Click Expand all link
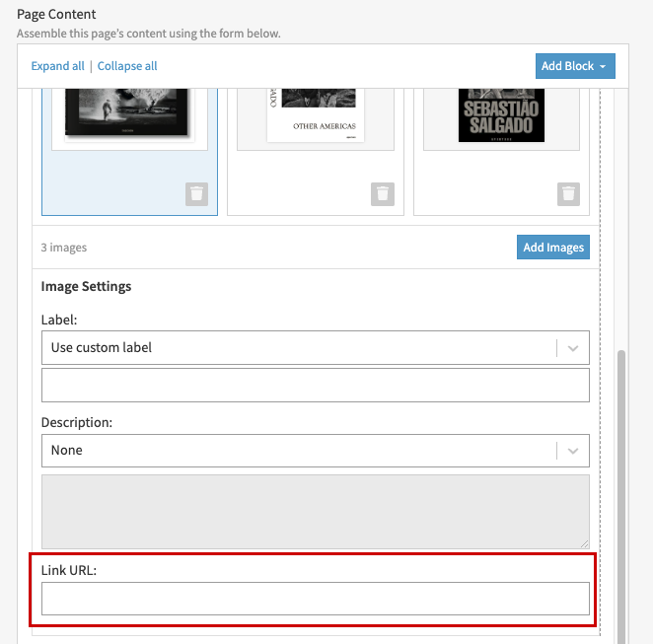 click(x=57, y=66)
